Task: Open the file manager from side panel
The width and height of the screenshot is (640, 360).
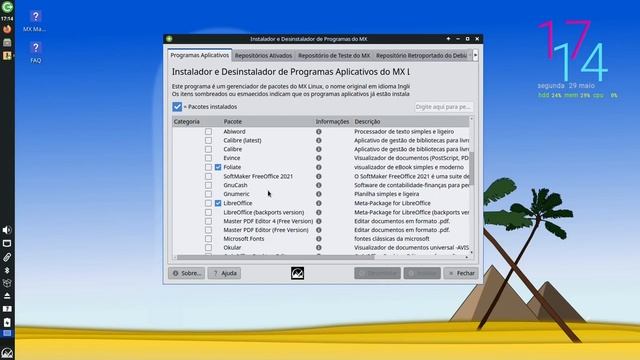Action: (7, 42)
